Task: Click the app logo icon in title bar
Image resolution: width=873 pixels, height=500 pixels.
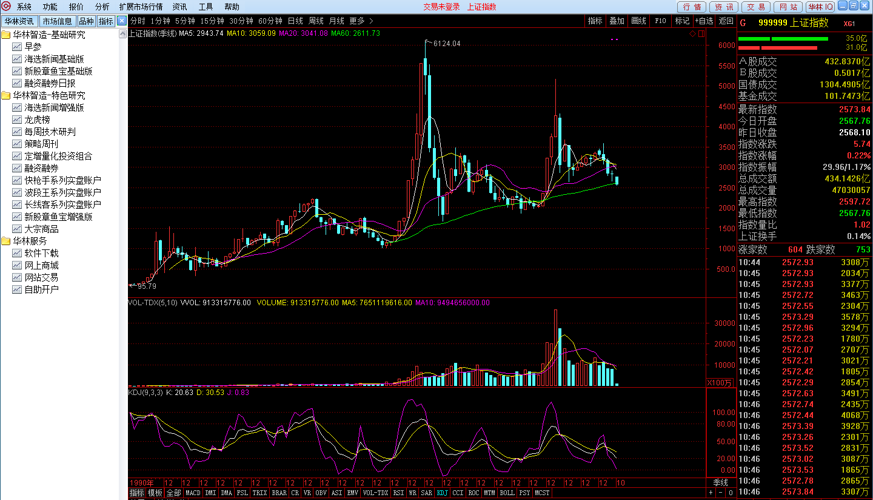Action: coord(6,6)
